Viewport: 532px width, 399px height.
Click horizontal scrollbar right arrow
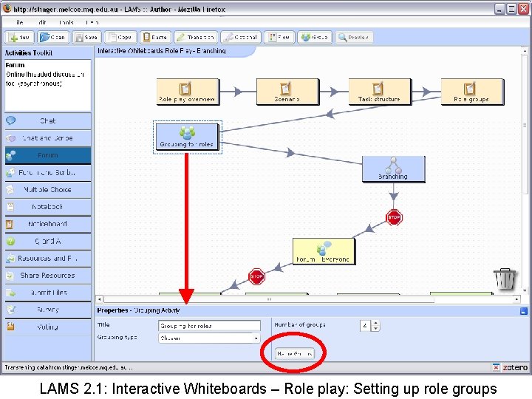(x=516, y=299)
